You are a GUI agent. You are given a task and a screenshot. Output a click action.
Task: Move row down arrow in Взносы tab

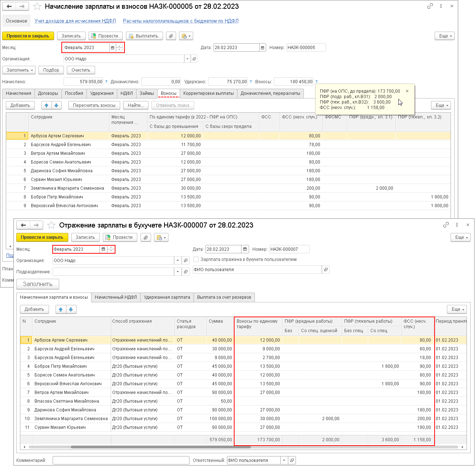[56, 105]
